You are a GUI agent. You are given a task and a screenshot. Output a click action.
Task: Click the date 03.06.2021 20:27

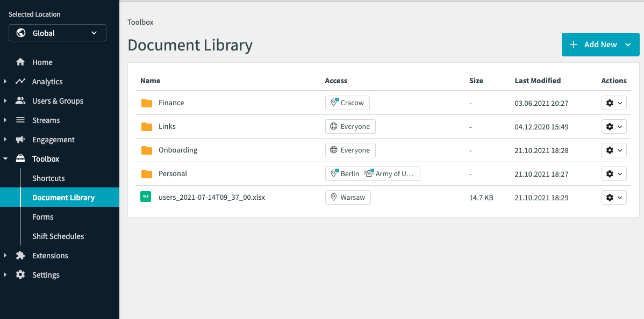tap(541, 103)
